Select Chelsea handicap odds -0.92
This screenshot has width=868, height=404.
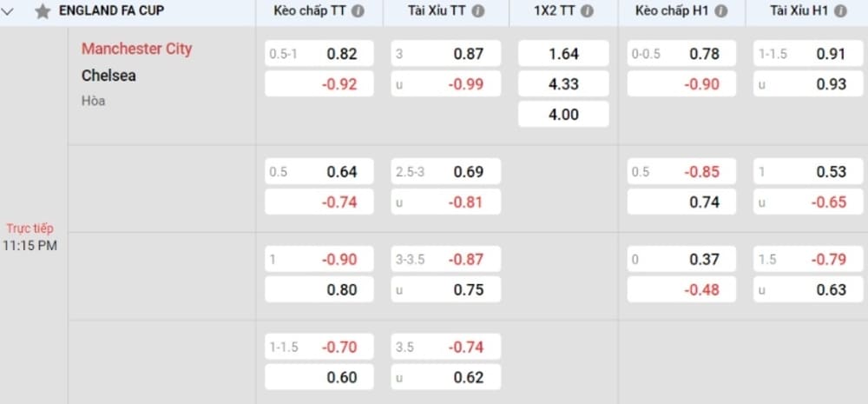(319, 84)
